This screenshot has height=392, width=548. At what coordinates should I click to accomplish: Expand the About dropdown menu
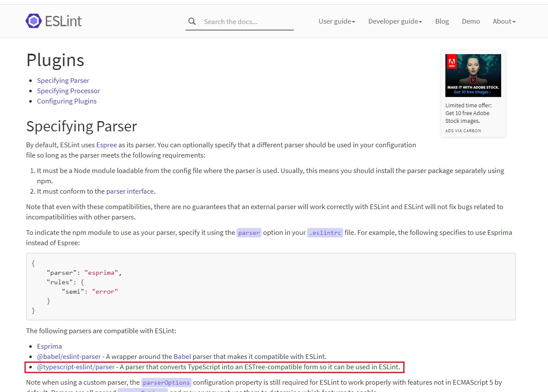[504, 21]
